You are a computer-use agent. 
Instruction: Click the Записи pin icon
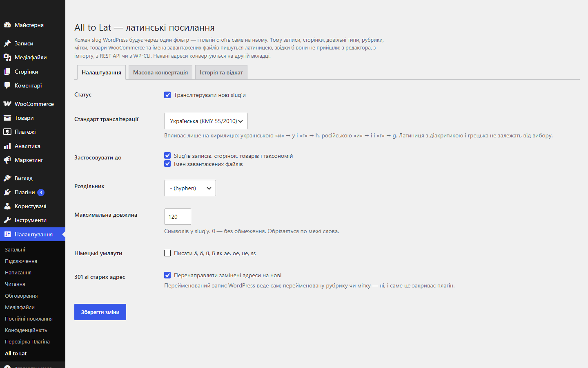[7, 43]
